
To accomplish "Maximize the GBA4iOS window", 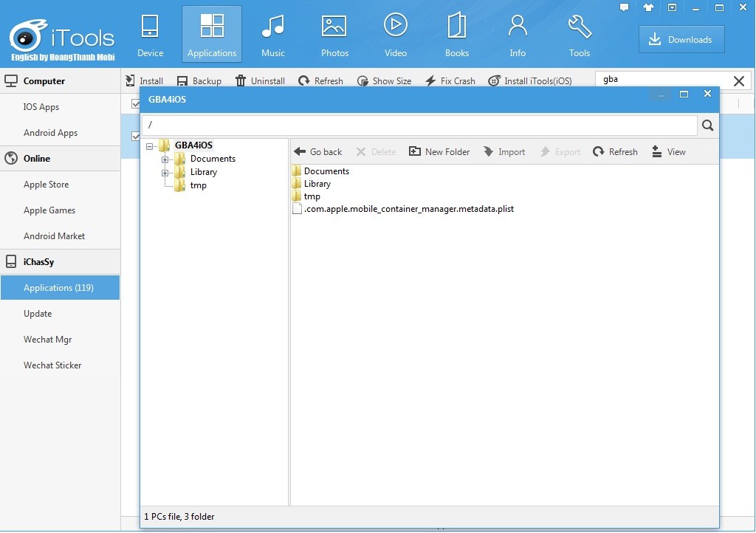I will tap(684, 94).
